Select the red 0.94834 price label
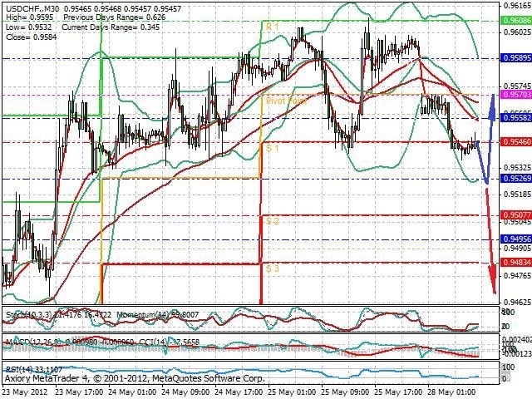The width and height of the screenshot is (532, 399). tap(516, 263)
